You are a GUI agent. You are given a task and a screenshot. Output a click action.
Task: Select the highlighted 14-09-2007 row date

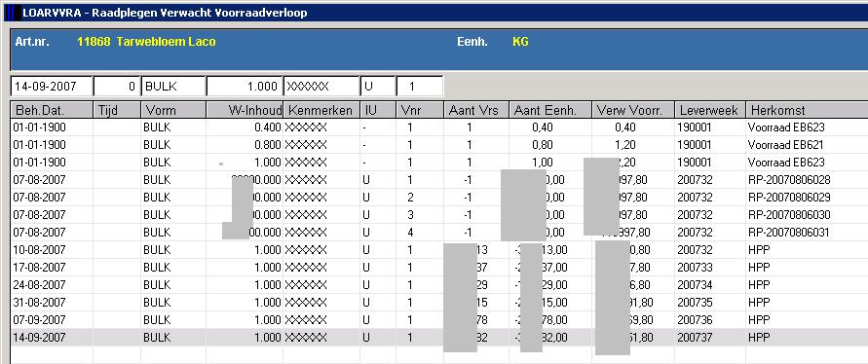click(x=39, y=338)
